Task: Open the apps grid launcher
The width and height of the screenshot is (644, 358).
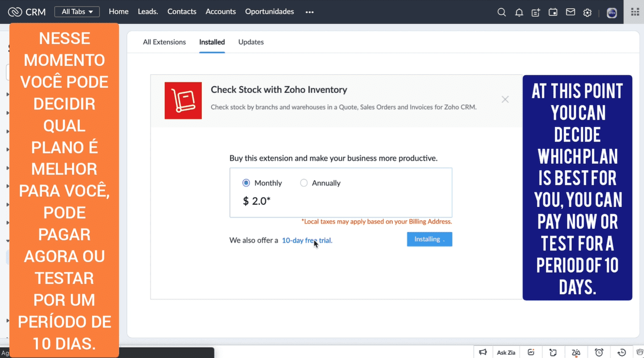Action: tap(635, 12)
